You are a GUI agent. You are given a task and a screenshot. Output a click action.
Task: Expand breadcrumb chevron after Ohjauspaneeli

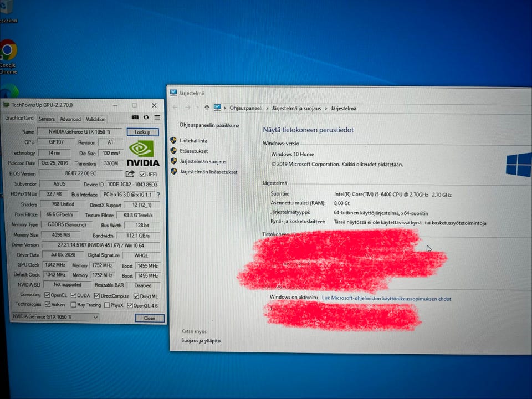coord(267,108)
